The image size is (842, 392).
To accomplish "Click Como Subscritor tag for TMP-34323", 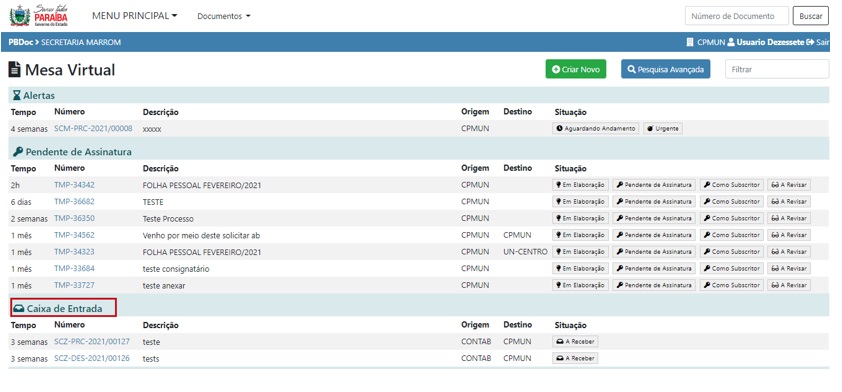I will tap(731, 252).
